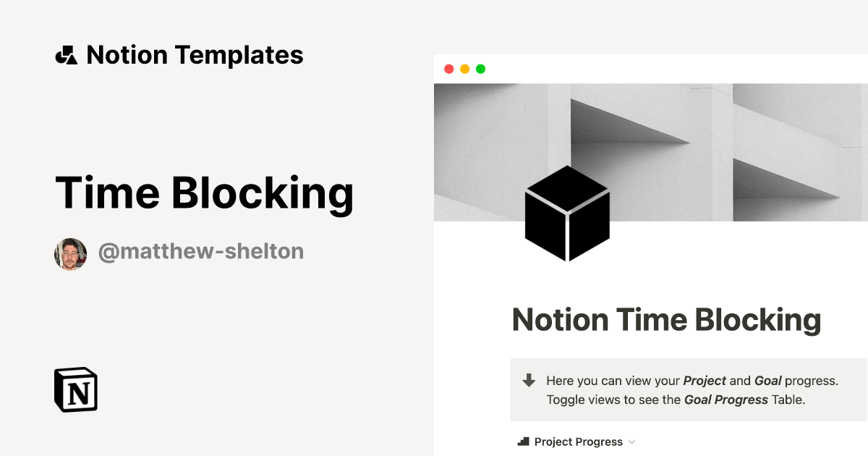The height and width of the screenshot is (456, 868).
Task: Switch to the Project Progress view tab
Action: point(578,442)
